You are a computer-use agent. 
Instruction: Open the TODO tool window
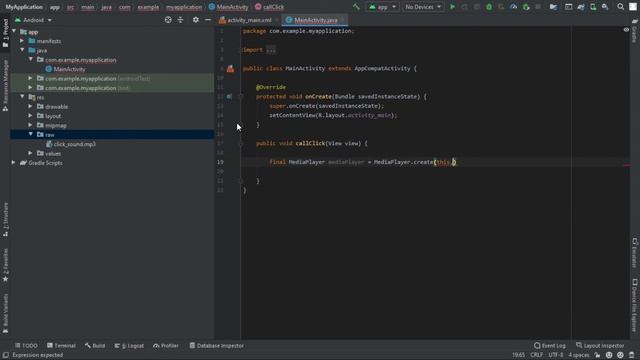pyautogui.click(x=26, y=346)
